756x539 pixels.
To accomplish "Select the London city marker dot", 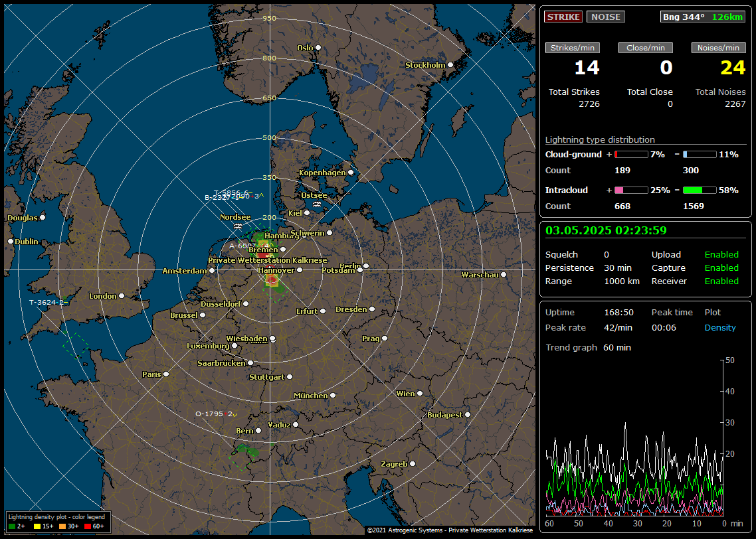I will click(122, 296).
